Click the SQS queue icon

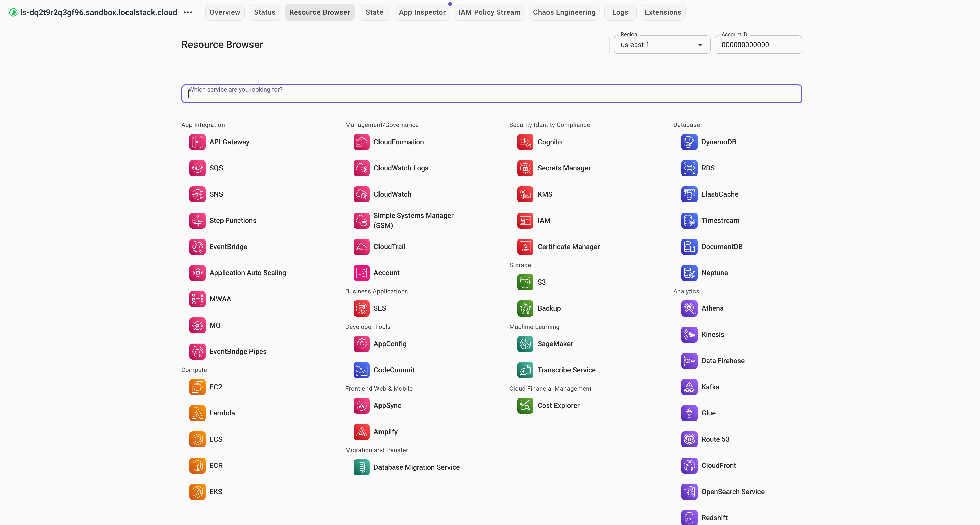point(198,168)
